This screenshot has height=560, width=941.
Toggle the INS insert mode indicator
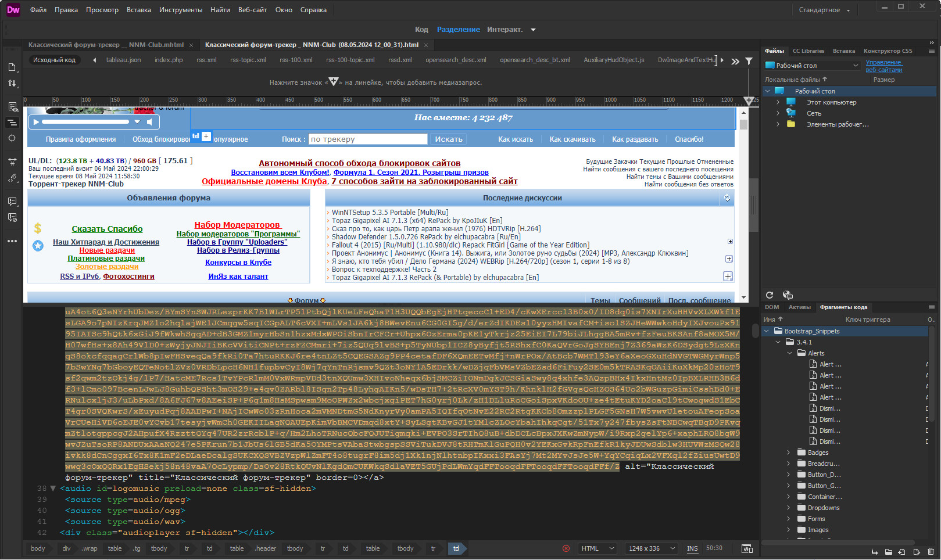click(x=692, y=548)
